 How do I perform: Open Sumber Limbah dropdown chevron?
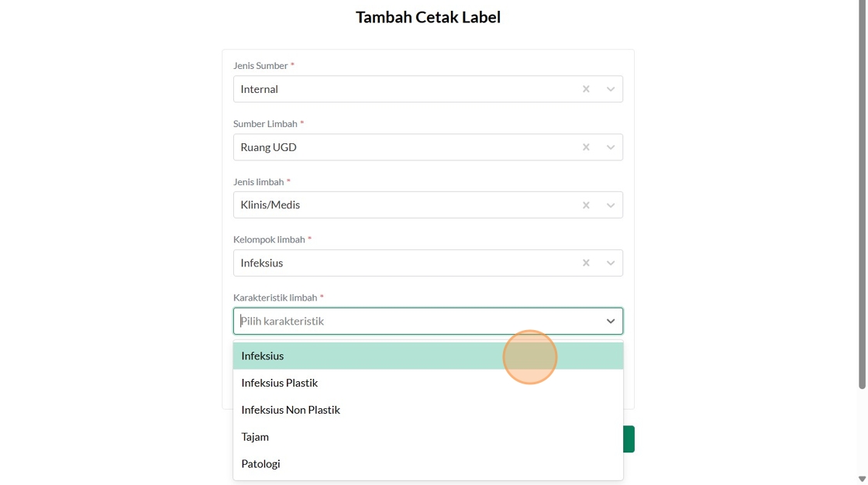pos(611,147)
